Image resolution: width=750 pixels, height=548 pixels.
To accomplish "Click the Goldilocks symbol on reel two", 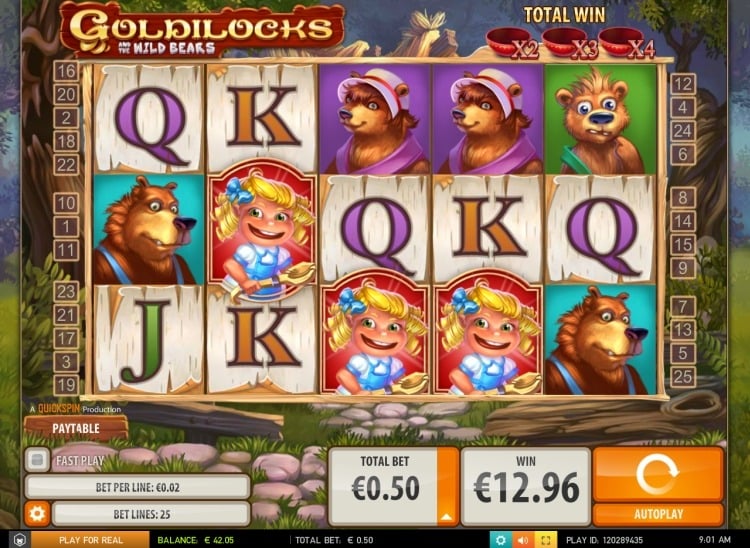I will [262, 230].
